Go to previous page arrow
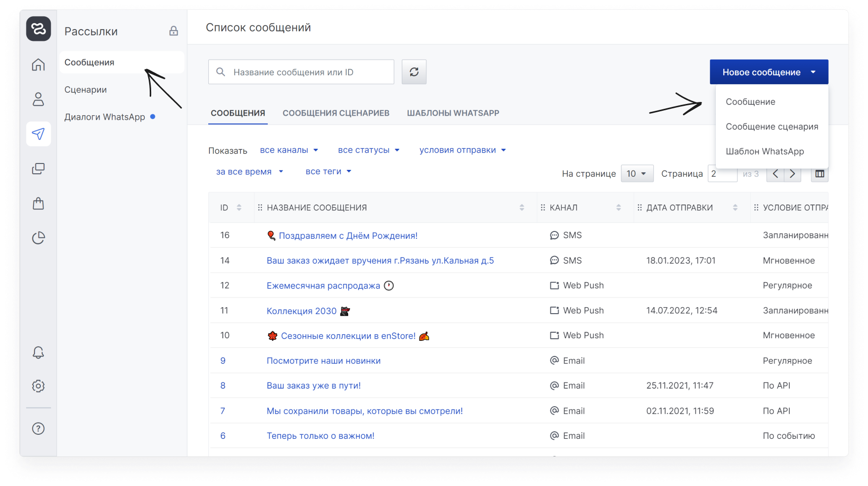This screenshot has height=486, width=868. click(x=775, y=174)
